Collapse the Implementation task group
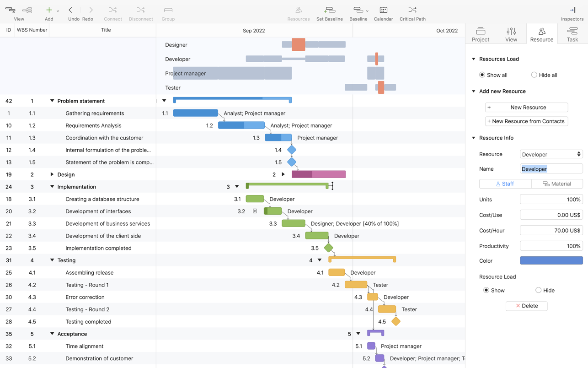Image resolution: width=588 pixels, height=368 pixels. 52,187
